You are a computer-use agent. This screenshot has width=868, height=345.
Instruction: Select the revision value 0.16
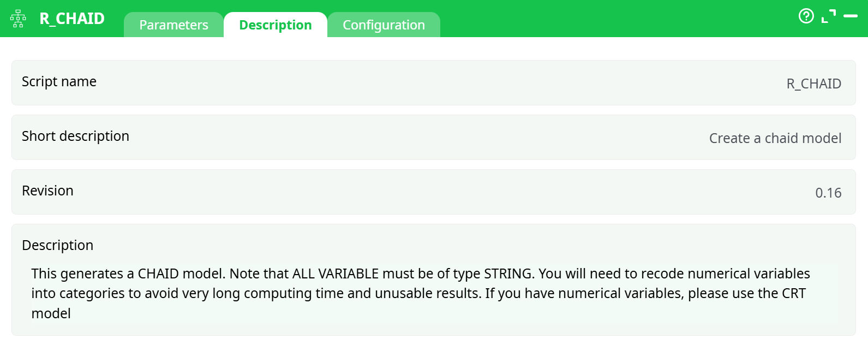point(828,193)
